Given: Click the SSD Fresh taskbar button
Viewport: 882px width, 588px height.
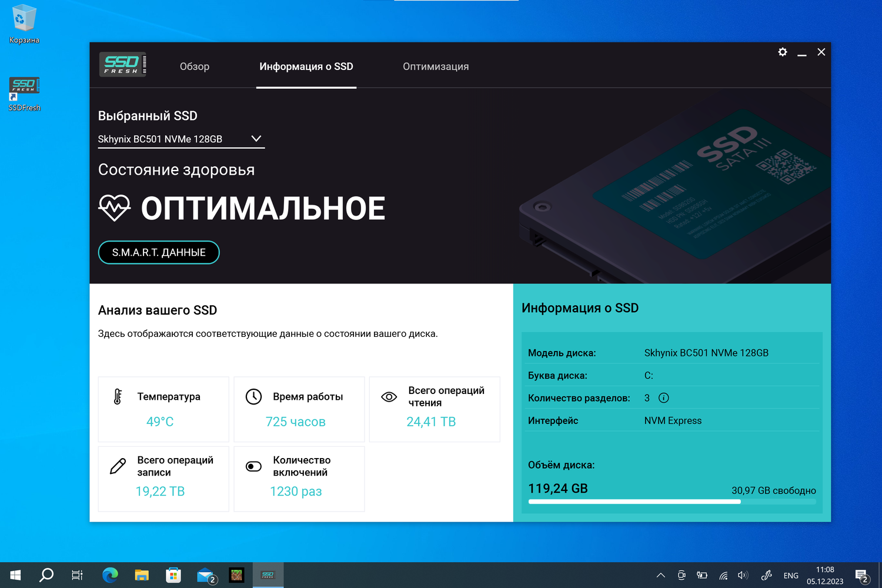Looking at the screenshot, I should (268, 575).
